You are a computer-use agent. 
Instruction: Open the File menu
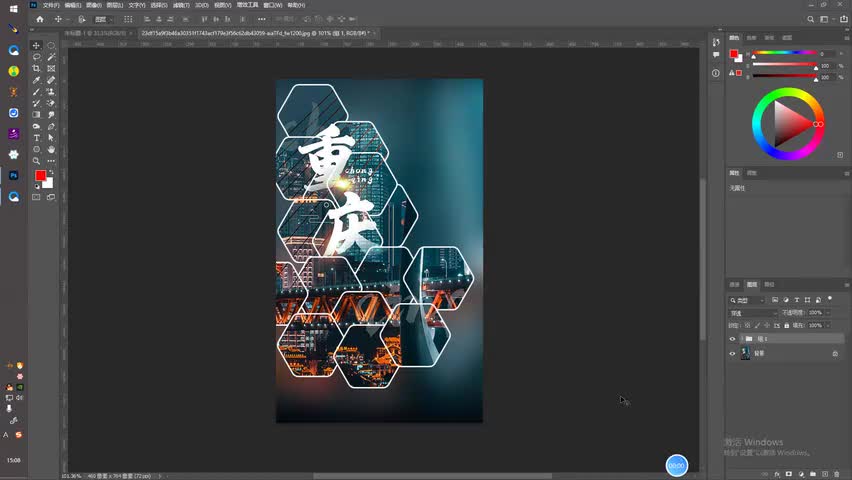pos(51,5)
